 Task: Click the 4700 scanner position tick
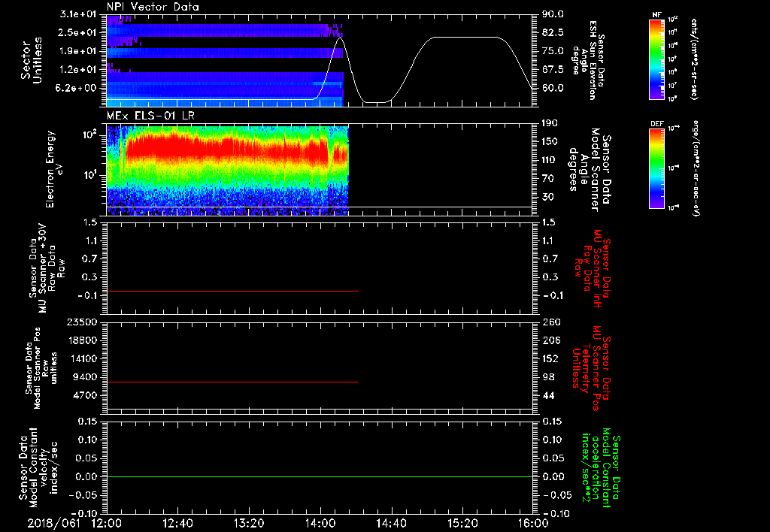[86, 395]
